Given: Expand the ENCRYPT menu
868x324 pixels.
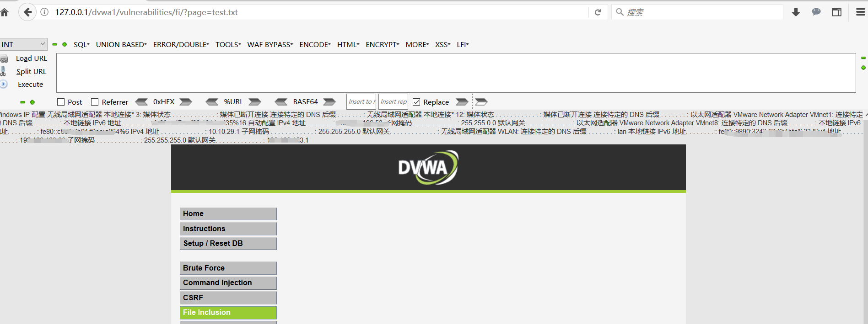Looking at the screenshot, I should [383, 44].
